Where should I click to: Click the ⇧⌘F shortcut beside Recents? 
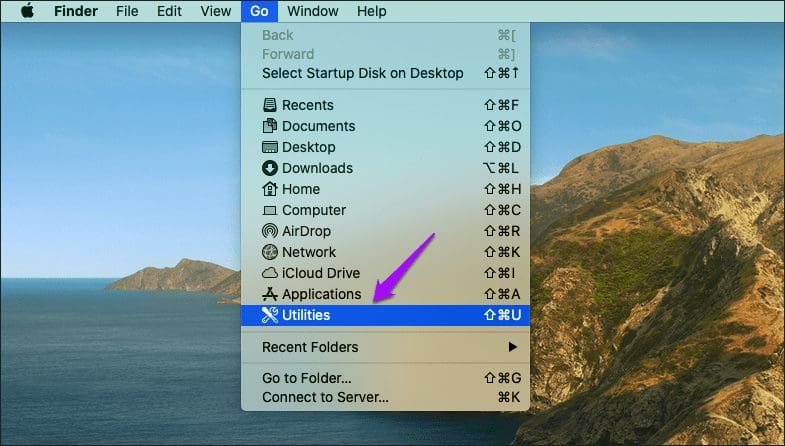click(502, 105)
